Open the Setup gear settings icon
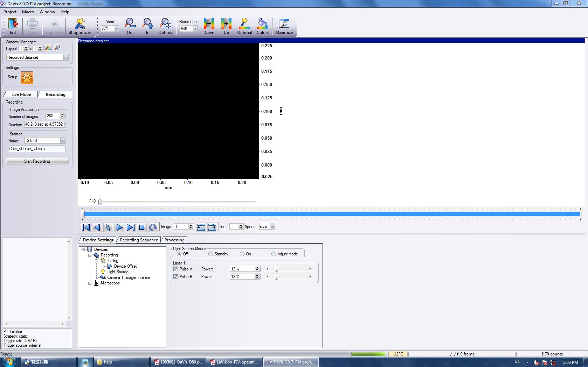Viewport: 588px width, 367px height. click(x=27, y=77)
